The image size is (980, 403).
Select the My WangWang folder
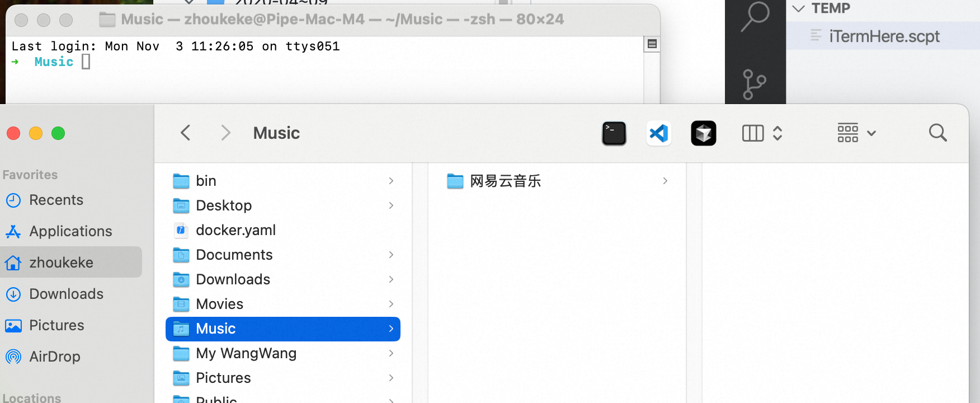coord(246,353)
